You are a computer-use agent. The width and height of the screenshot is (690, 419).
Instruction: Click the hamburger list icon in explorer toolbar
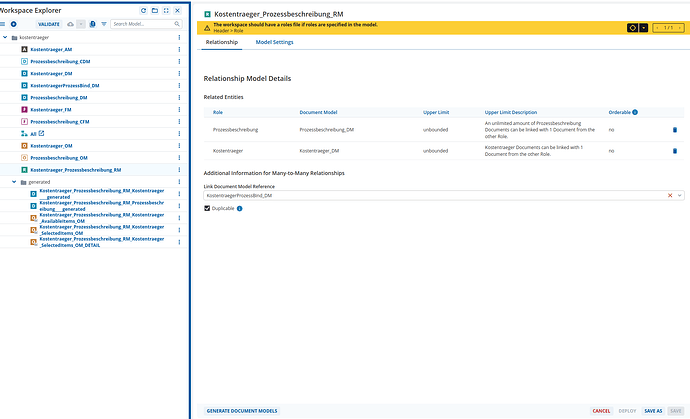(3, 24)
